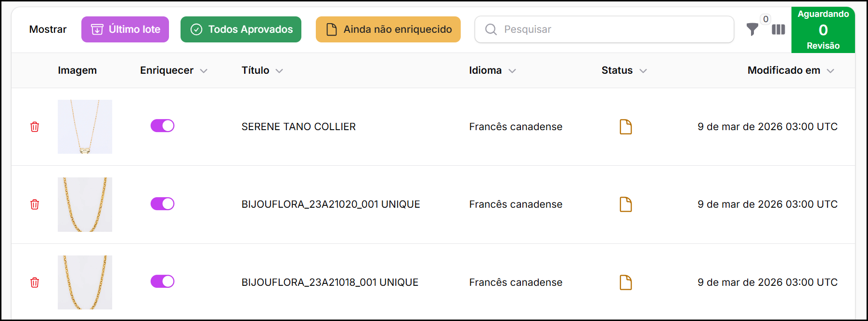Image resolution: width=868 pixels, height=321 pixels.
Task: Toggle enrich switch for BIJOUFLORA_23A21020_001 UNIQUE
Action: tap(162, 204)
